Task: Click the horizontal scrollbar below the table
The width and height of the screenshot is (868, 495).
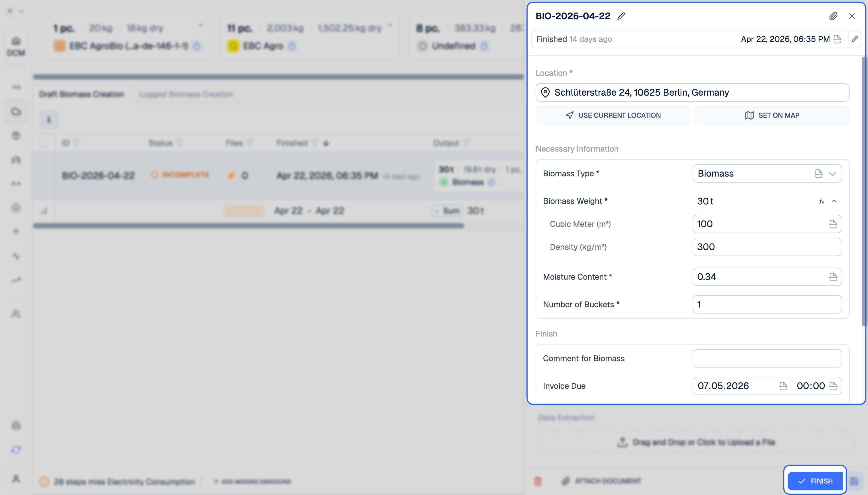Action: tap(249, 226)
